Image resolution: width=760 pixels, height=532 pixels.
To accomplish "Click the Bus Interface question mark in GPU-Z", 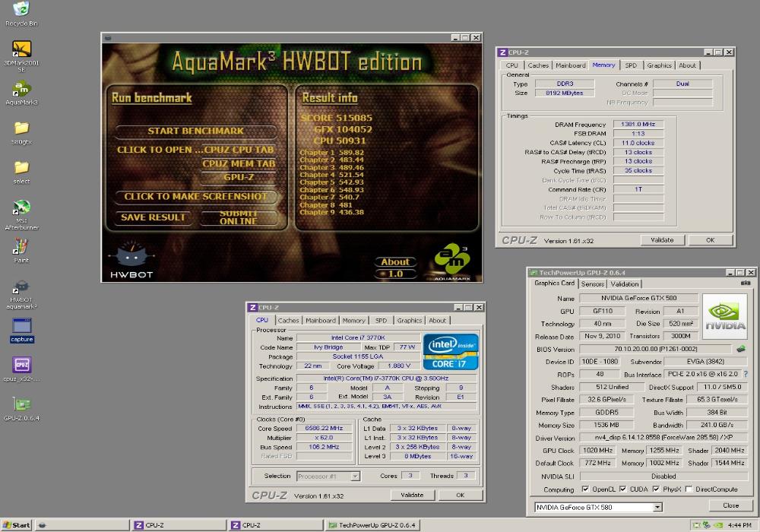I will (746, 374).
